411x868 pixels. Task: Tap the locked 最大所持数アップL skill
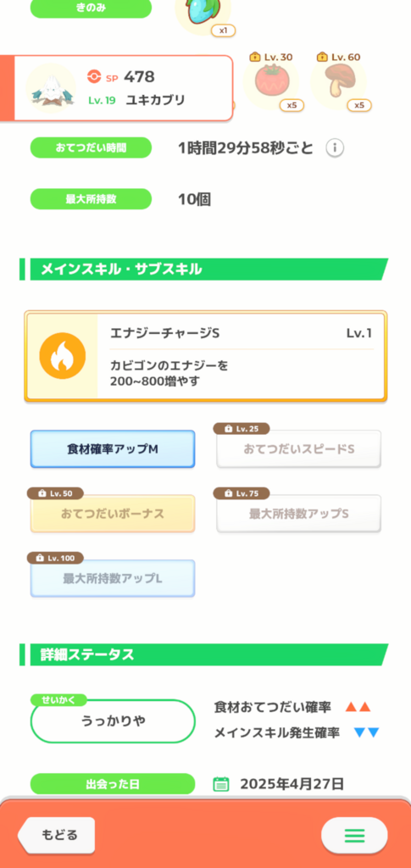(x=113, y=578)
